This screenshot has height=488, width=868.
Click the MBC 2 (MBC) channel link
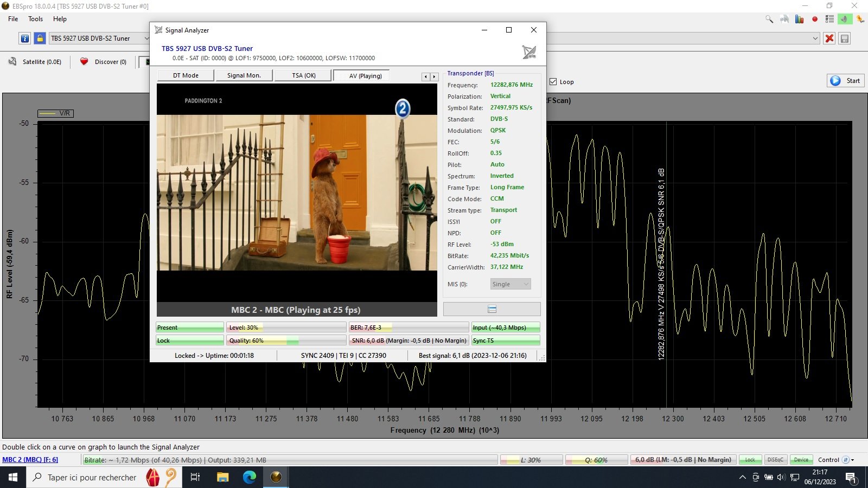click(x=30, y=460)
